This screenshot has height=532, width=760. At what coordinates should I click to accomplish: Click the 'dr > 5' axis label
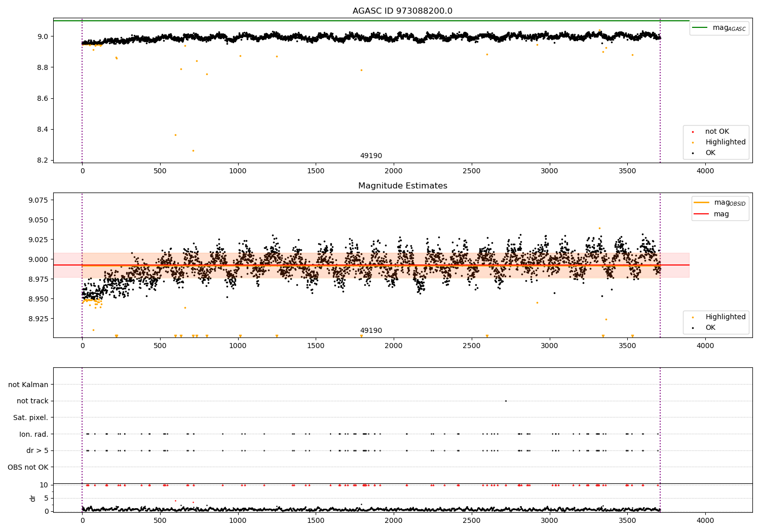[37, 450]
